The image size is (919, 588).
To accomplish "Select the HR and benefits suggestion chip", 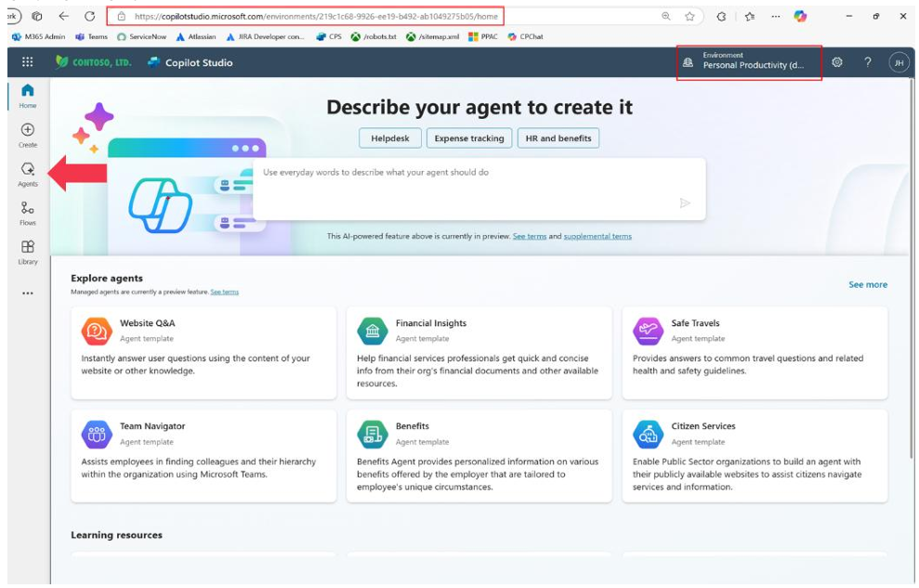I will (x=558, y=138).
